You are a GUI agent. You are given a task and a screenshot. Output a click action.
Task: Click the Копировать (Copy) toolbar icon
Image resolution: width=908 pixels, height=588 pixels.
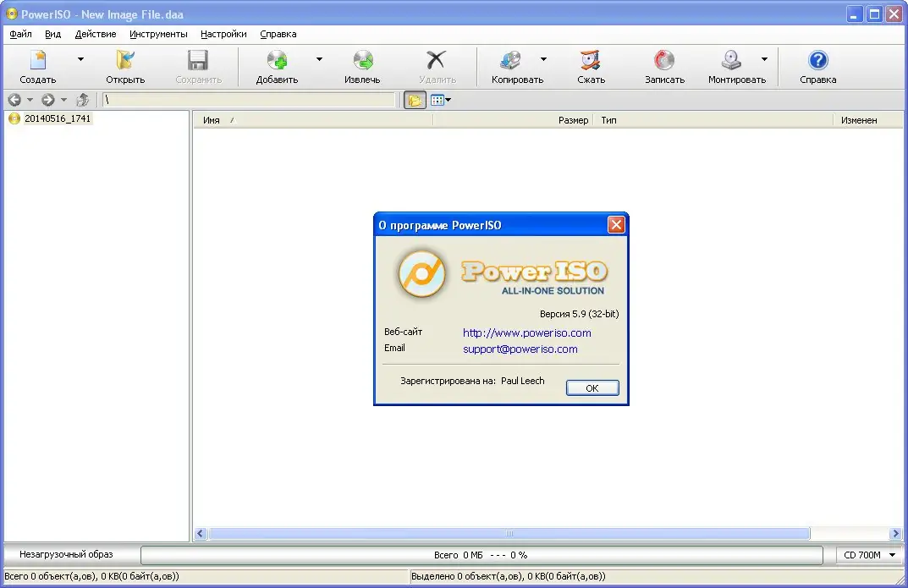click(511, 60)
